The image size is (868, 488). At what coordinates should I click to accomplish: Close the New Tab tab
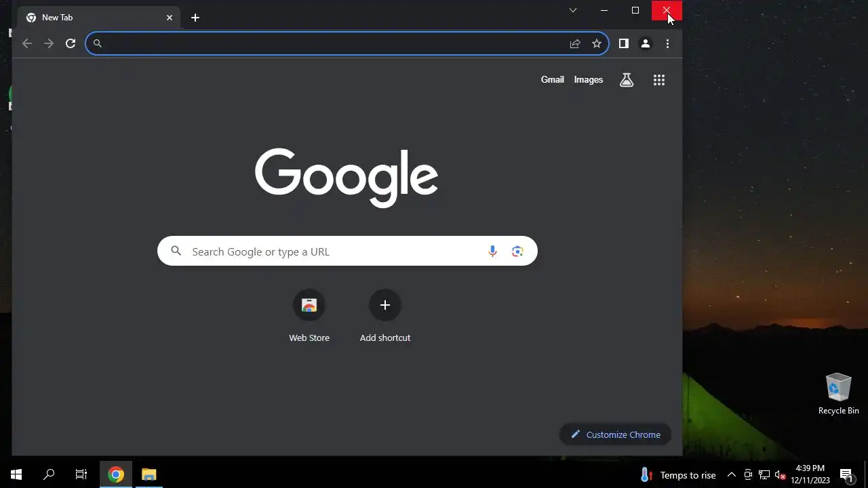click(170, 18)
